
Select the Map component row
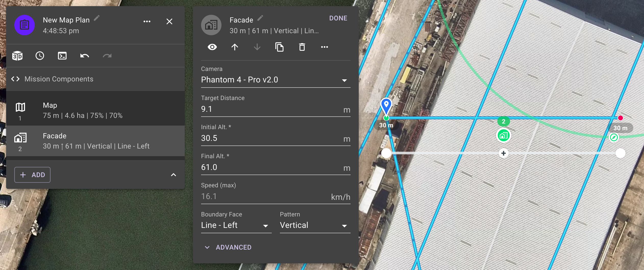coord(95,111)
